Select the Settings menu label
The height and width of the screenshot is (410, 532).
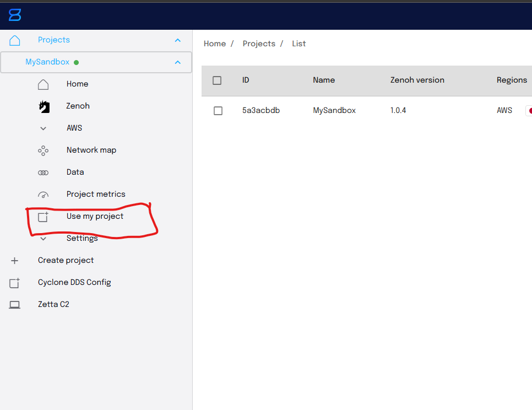(x=82, y=238)
